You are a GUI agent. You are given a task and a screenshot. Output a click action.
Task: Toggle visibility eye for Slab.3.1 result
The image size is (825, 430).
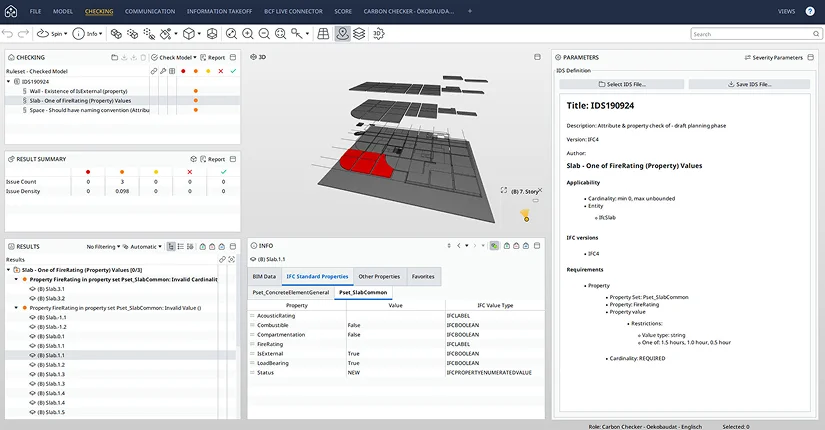pyautogui.click(x=31, y=289)
